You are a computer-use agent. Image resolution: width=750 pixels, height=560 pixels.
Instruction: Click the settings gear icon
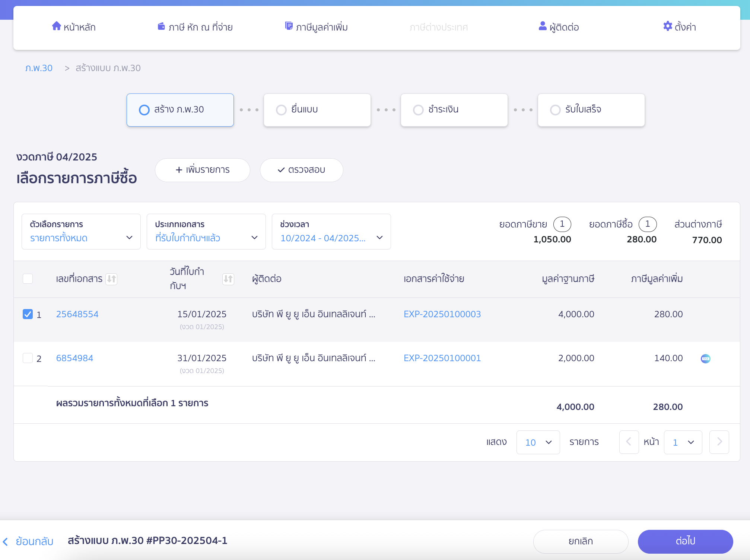pyautogui.click(x=668, y=26)
